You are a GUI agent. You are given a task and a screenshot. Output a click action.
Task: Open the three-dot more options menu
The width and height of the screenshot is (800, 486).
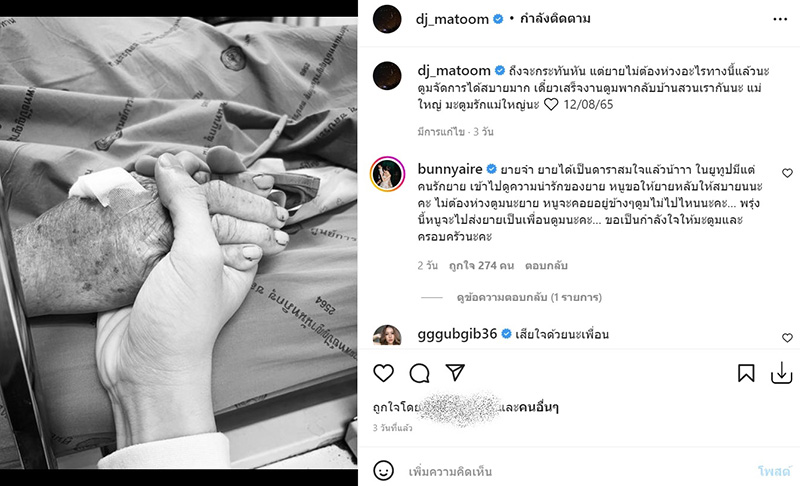(x=780, y=19)
